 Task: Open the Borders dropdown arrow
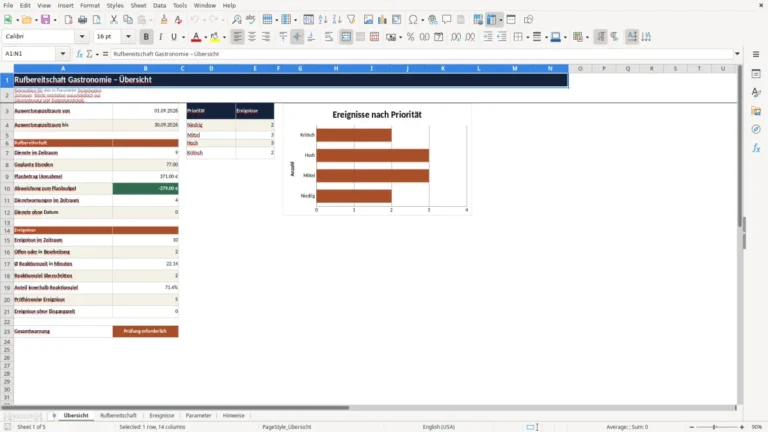click(528, 37)
